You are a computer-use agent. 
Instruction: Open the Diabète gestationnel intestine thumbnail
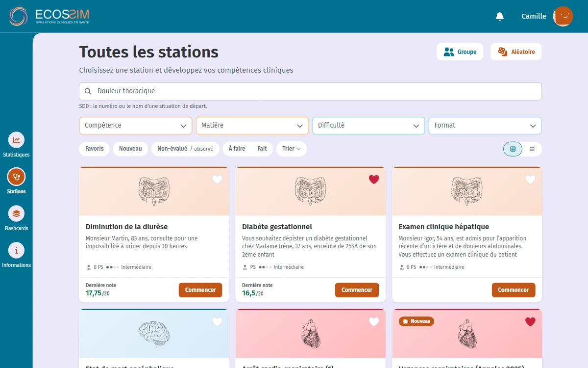310,191
